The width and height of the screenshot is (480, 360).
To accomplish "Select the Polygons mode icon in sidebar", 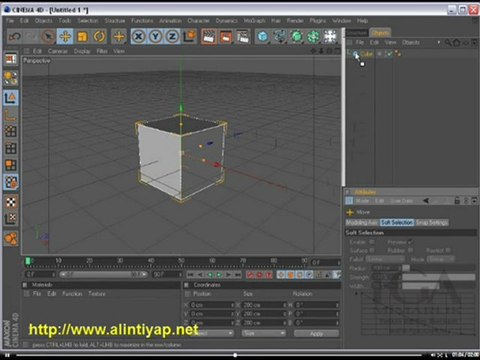I will [x=11, y=165].
